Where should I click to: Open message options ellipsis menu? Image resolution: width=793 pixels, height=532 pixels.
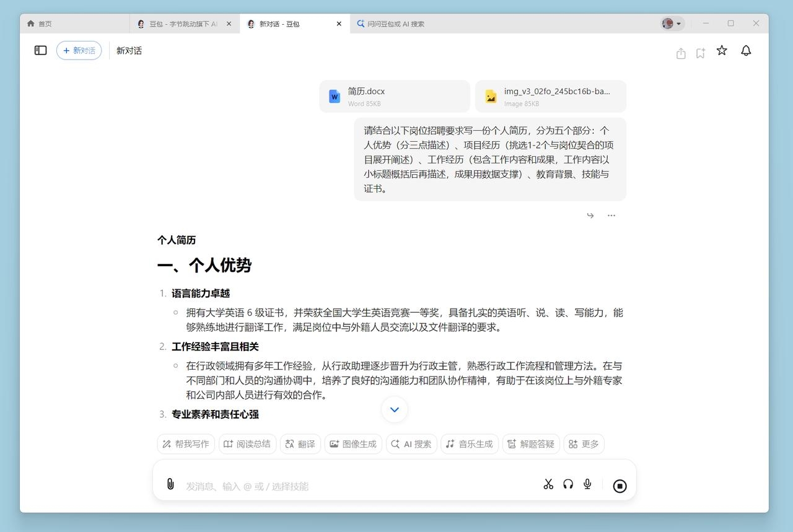[x=611, y=216]
